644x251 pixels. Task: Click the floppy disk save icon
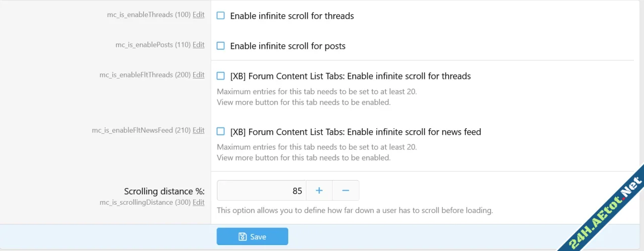[243, 236]
